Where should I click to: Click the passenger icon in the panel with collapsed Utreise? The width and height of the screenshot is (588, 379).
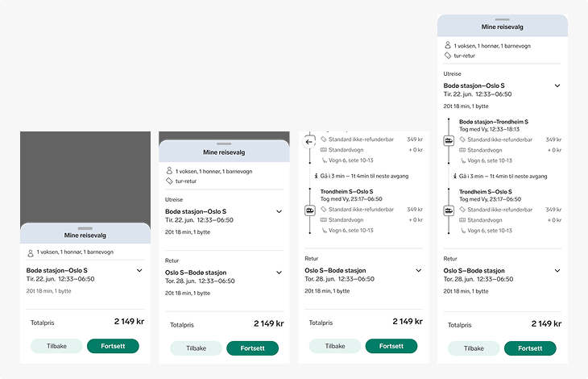click(x=169, y=171)
